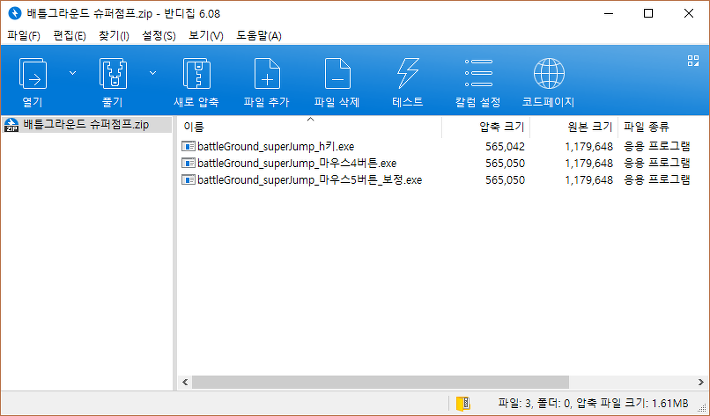Click the Bandizip app icon in title bar
This screenshot has width=710, height=416.
pyautogui.click(x=15, y=14)
